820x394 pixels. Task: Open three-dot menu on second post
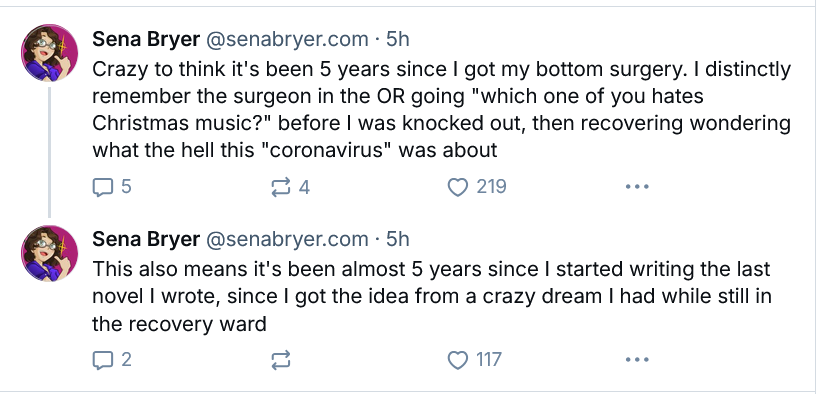pos(637,360)
